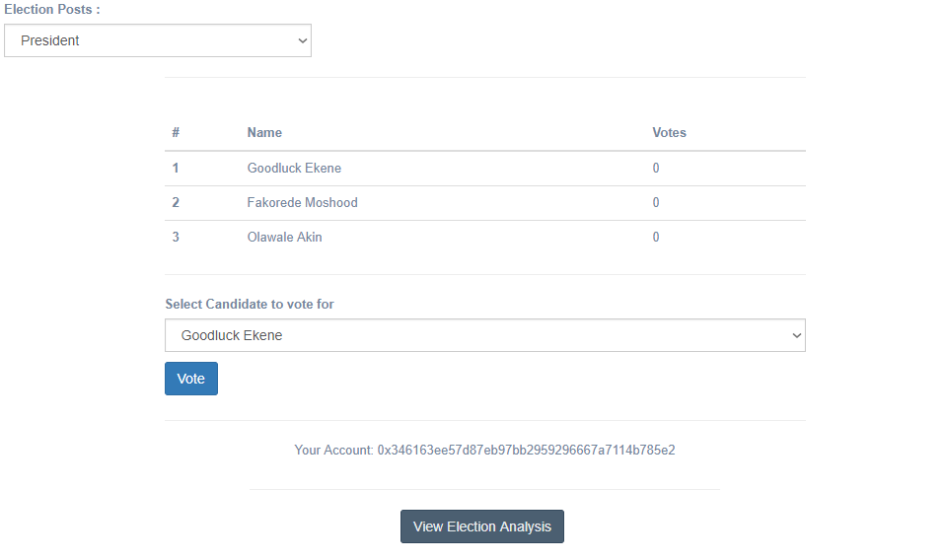Click row number 3 in the table

pos(176,237)
